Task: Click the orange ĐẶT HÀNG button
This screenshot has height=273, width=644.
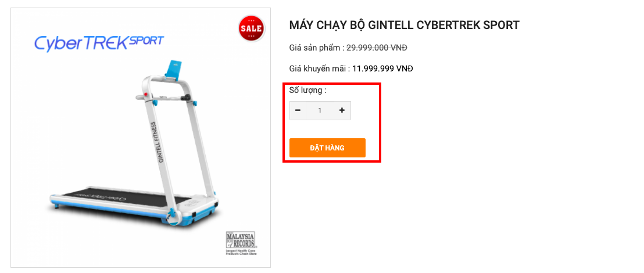Action: [x=327, y=148]
